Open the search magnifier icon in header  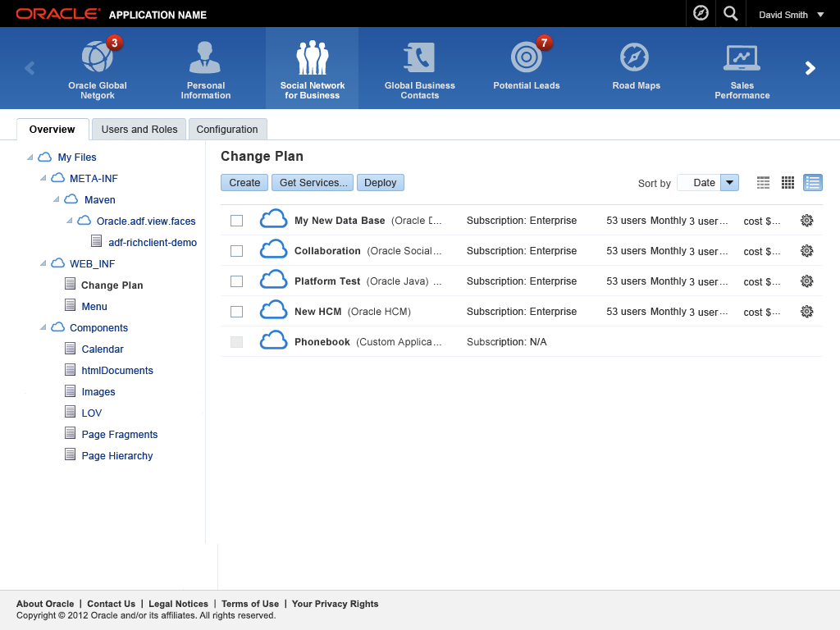(731, 13)
